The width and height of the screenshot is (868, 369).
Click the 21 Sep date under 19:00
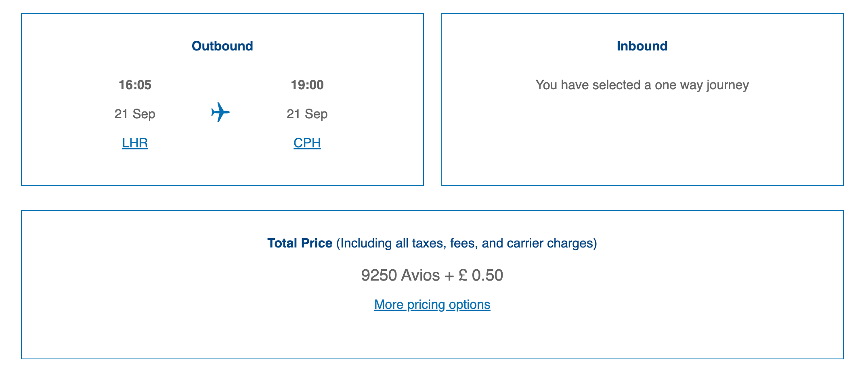pos(307,114)
